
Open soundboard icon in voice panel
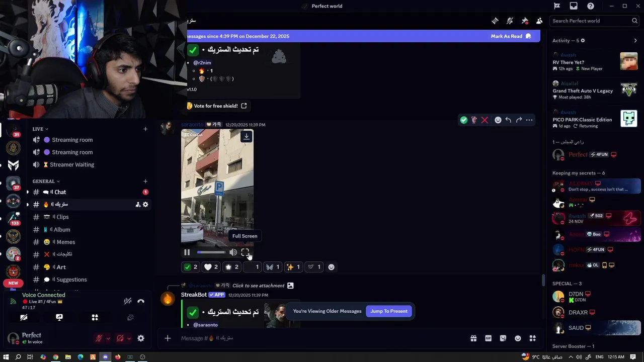pyautogui.click(x=130, y=317)
